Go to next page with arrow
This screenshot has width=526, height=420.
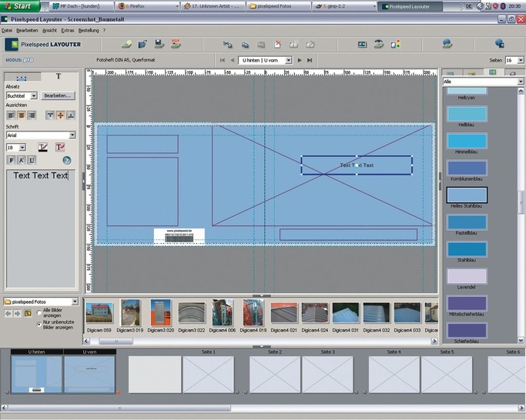coord(300,60)
